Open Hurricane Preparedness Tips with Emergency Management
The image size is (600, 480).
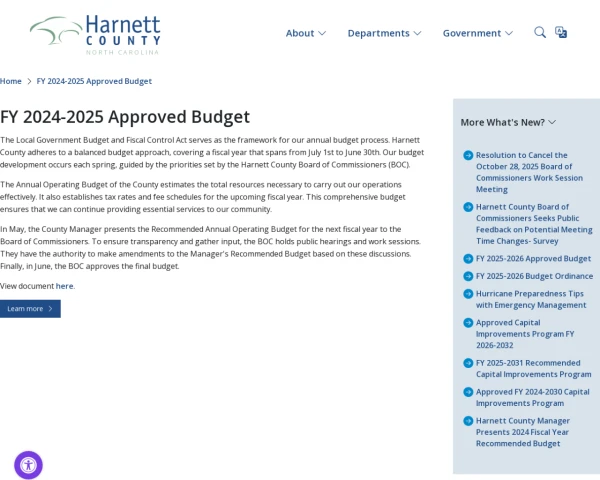(531, 299)
